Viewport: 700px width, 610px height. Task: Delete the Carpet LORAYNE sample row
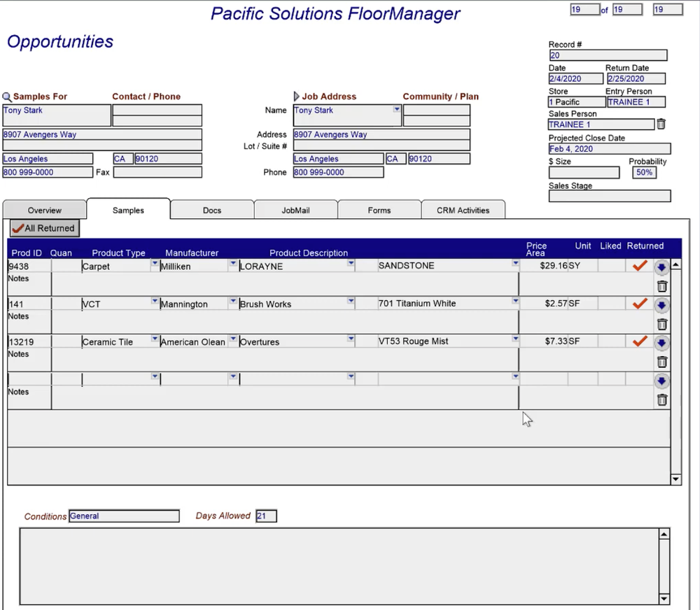pyautogui.click(x=662, y=287)
